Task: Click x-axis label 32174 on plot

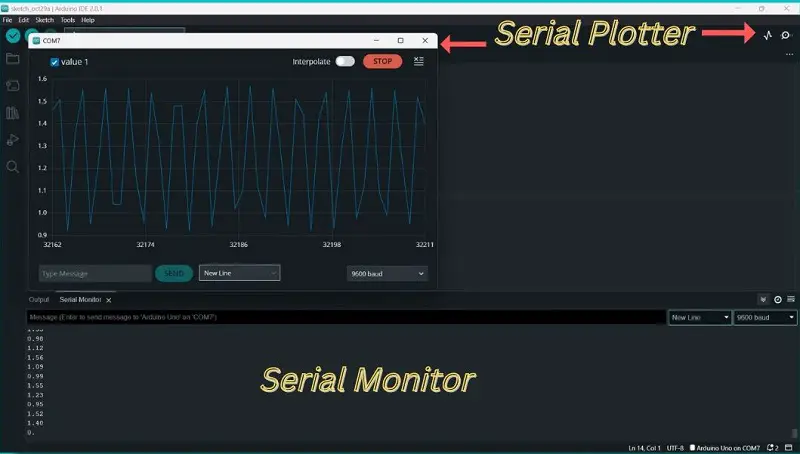Action: pos(145,244)
